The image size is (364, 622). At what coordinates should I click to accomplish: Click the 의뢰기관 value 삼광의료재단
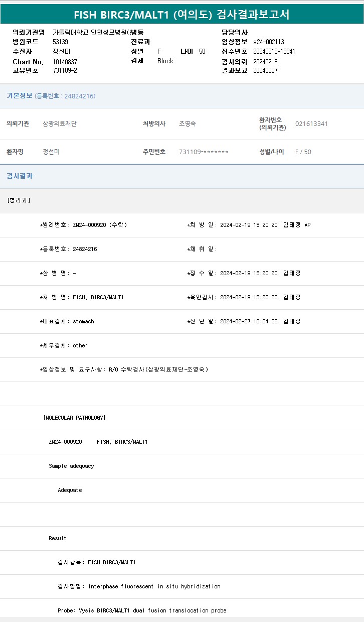point(60,123)
